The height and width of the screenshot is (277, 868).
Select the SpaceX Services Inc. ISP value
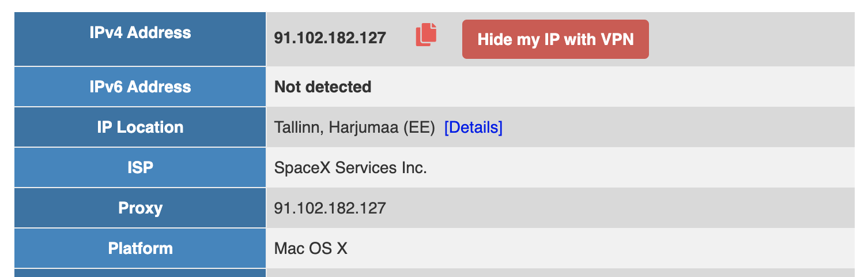(350, 167)
